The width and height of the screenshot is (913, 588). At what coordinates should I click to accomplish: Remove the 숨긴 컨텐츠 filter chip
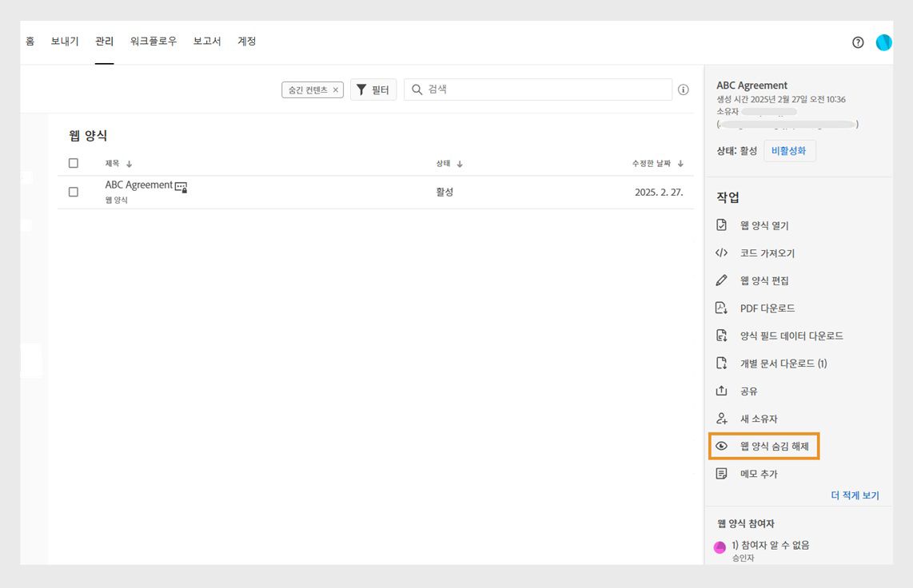(x=336, y=89)
